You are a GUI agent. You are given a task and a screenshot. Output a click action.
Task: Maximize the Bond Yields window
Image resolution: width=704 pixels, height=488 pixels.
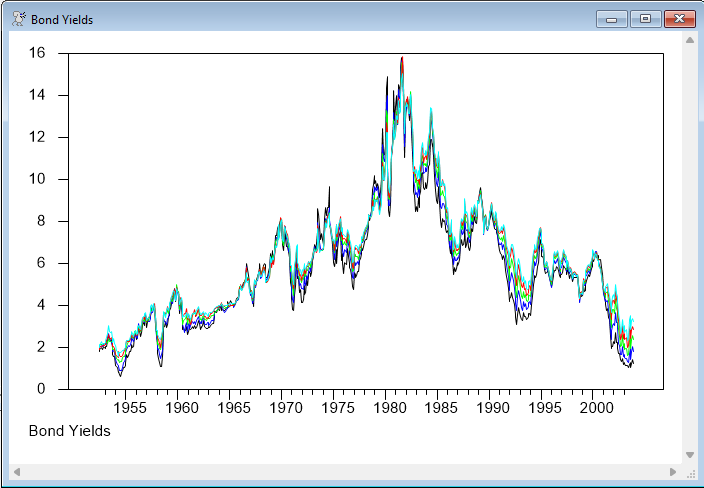pos(644,19)
